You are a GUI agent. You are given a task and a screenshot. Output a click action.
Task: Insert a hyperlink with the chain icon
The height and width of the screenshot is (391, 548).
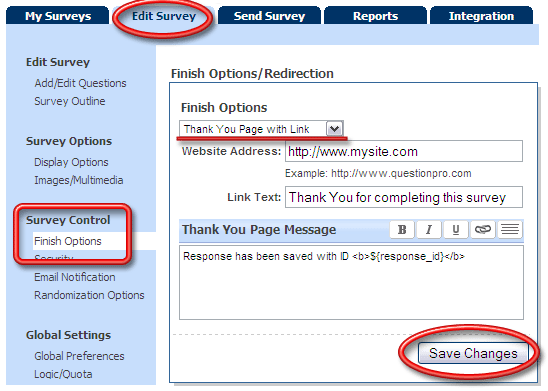(483, 230)
